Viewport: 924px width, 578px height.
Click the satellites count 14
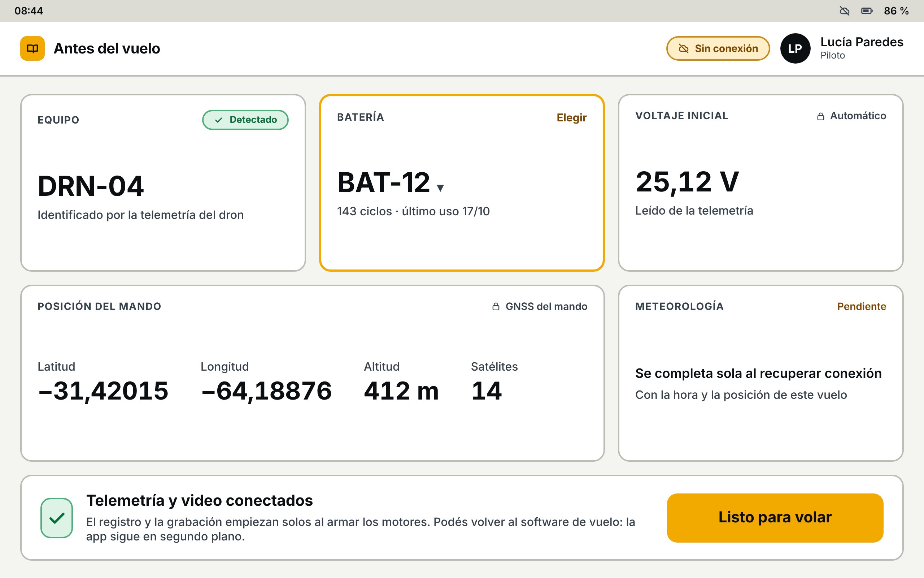point(487,391)
